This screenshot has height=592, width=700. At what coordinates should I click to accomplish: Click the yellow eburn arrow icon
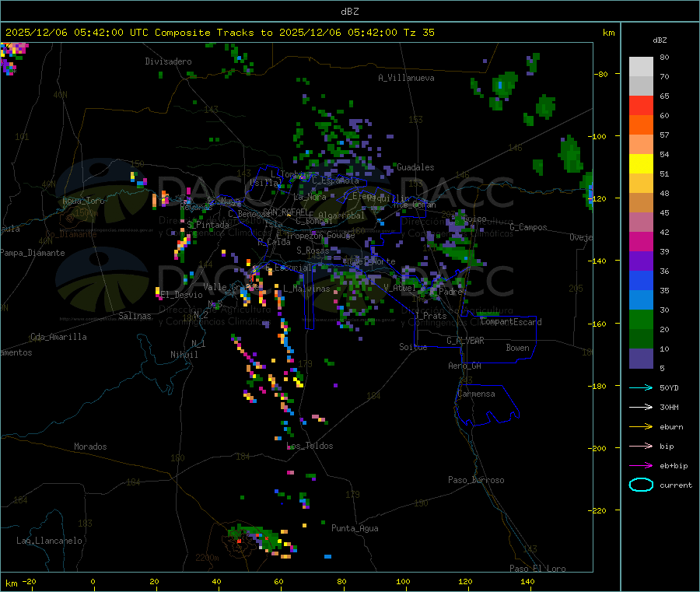(641, 427)
